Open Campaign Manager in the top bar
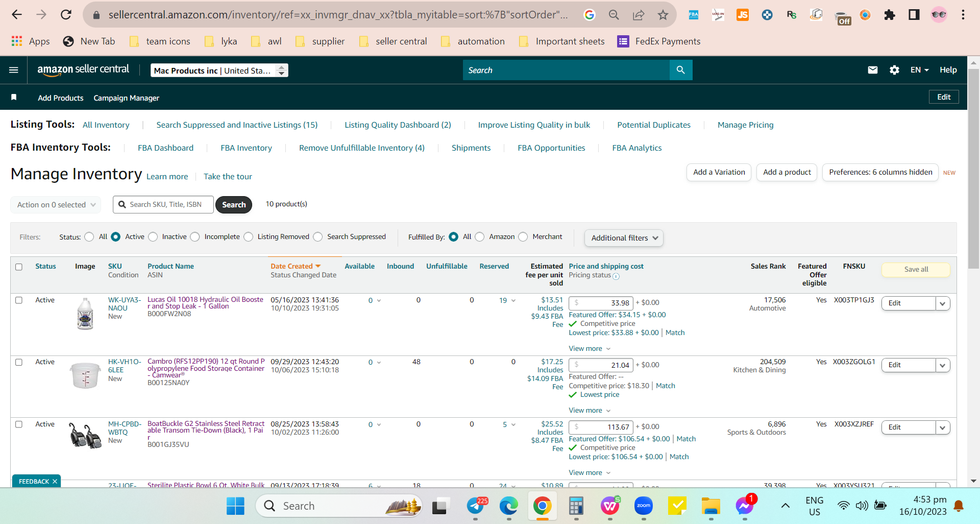Viewport: 980px width, 524px height. (x=126, y=98)
